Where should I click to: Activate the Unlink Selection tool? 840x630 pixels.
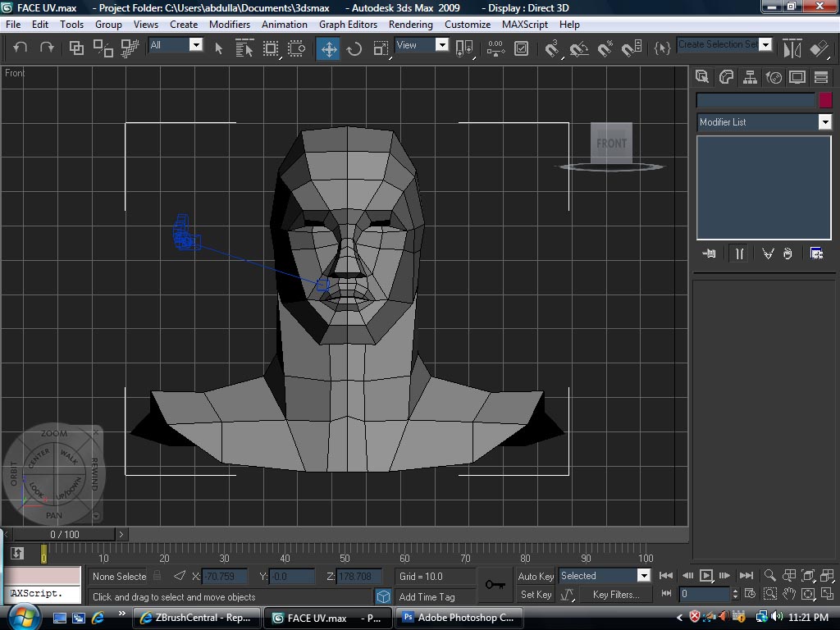pos(103,48)
